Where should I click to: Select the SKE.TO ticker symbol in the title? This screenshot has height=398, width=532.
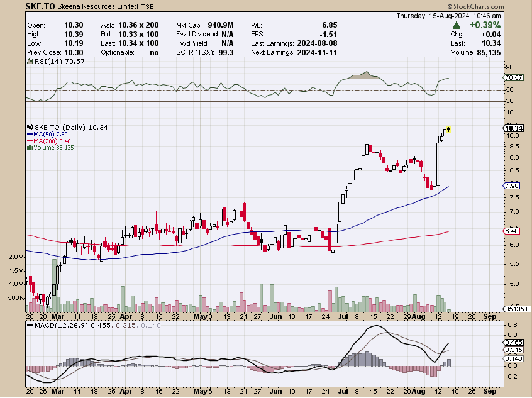40,6
